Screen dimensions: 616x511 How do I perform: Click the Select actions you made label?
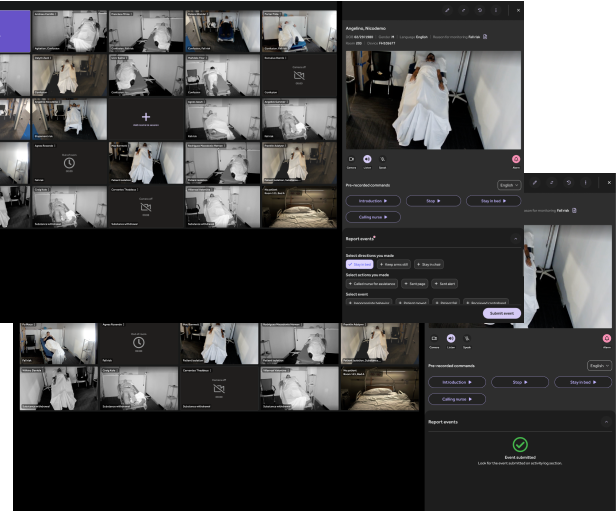(x=367, y=275)
